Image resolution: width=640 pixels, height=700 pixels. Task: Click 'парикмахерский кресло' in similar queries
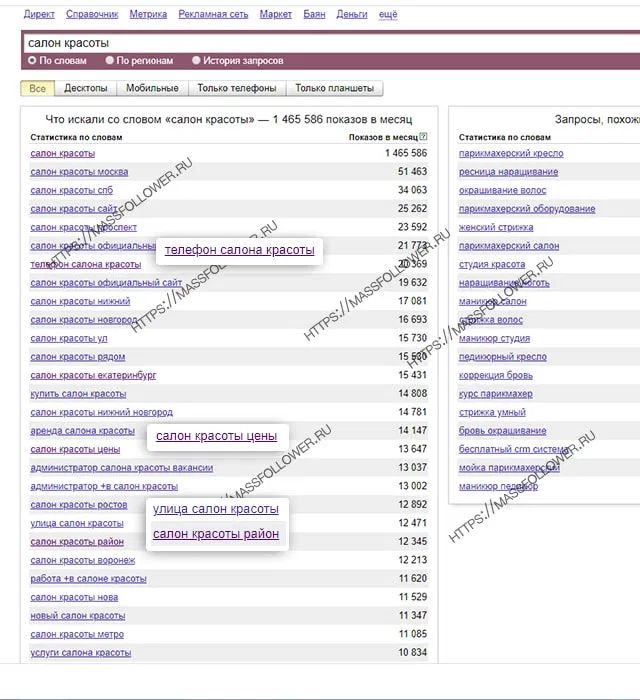point(511,154)
